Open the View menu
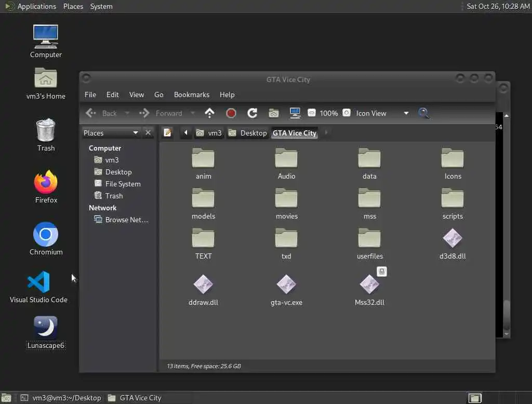The image size is (532, 404). pos(137,95)
